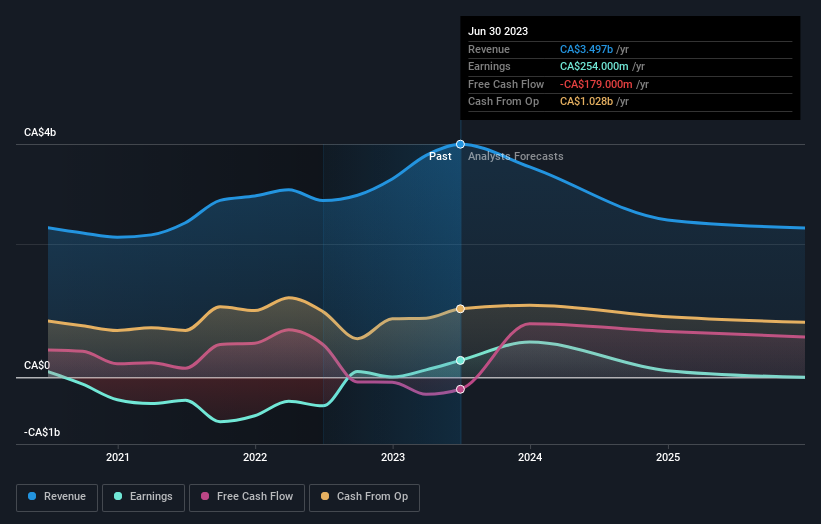The image size is (821, 524).
Task: Click the Past label on chart
Action: (x=440, y=156)
